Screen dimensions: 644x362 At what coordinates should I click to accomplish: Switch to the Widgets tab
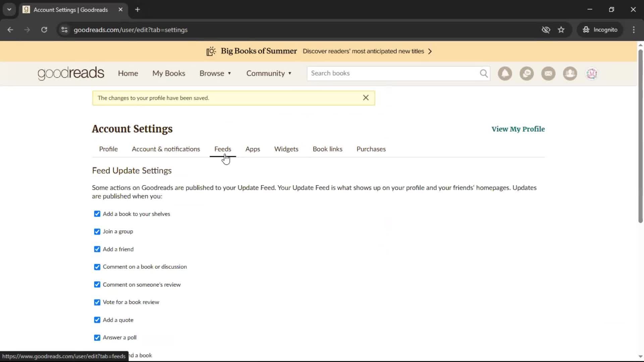pyautogui.click(x=286, y=149)
